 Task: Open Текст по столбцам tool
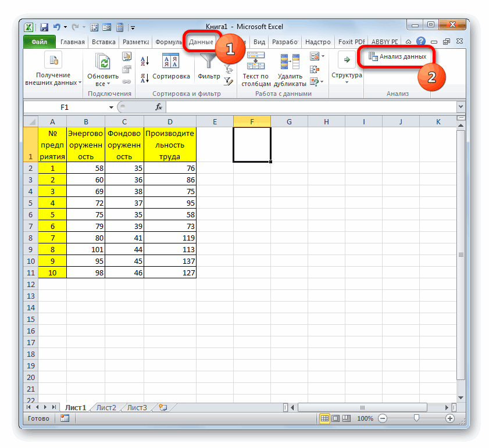coord(256,69)
